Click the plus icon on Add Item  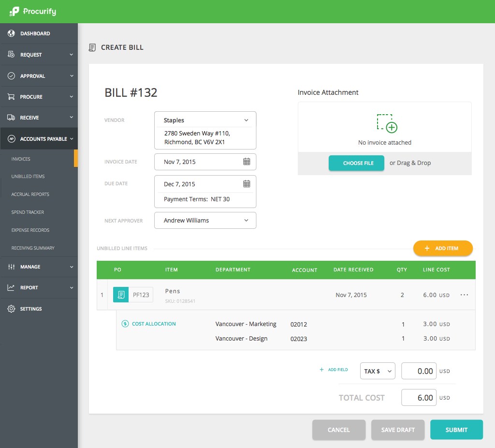click(x=427, y=248)
